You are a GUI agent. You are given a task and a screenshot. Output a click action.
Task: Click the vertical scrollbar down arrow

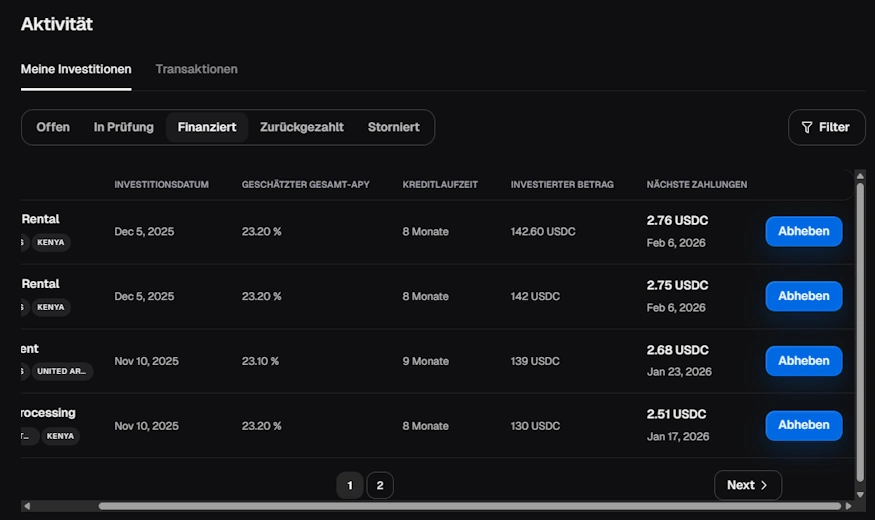coord(859,493)
